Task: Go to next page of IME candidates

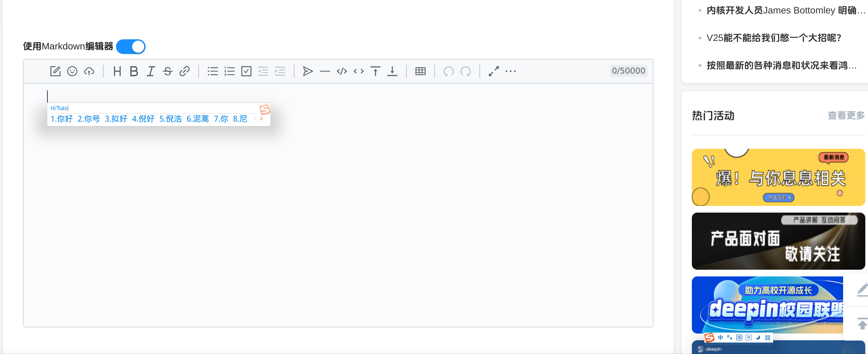Action: (x=262, y=119)
